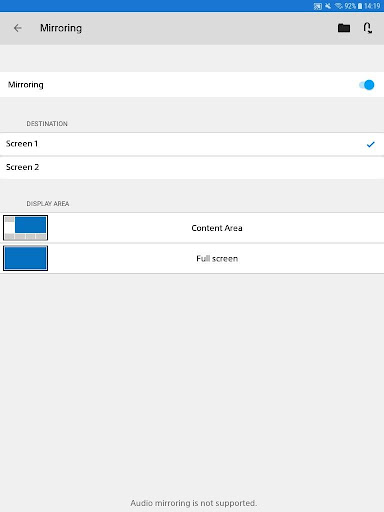The width and height of the screenshot is (384, 512).
Task: Select Screen 1 as destination
Action: coord(192,144)
